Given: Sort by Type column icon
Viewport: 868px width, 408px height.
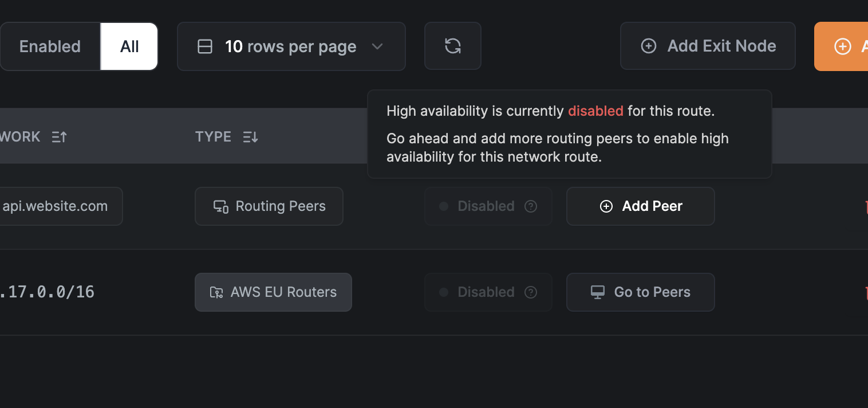Looking at the screenshot, I should (250, 137).
